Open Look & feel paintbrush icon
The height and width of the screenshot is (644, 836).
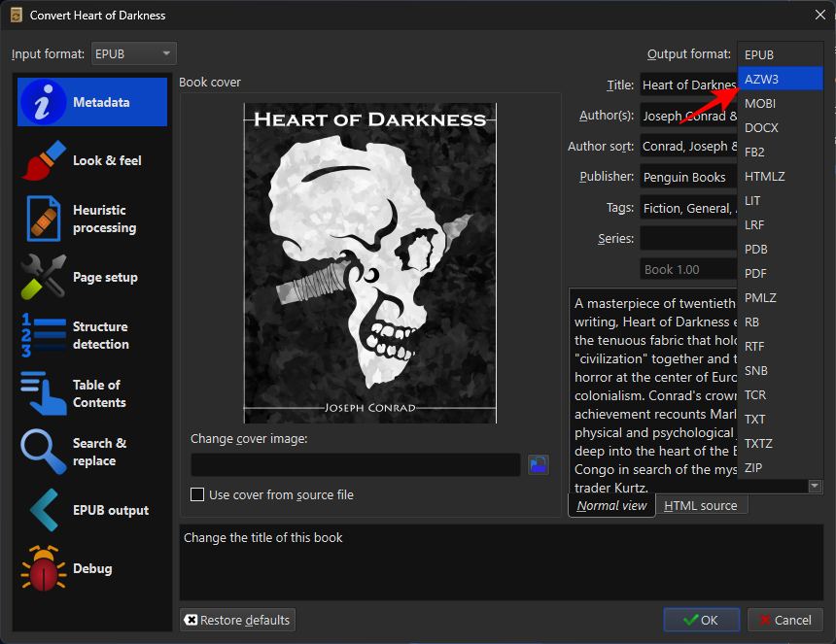44,160
